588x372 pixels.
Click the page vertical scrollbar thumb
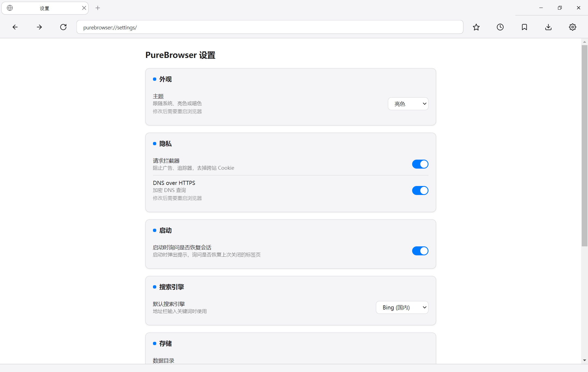584,145
